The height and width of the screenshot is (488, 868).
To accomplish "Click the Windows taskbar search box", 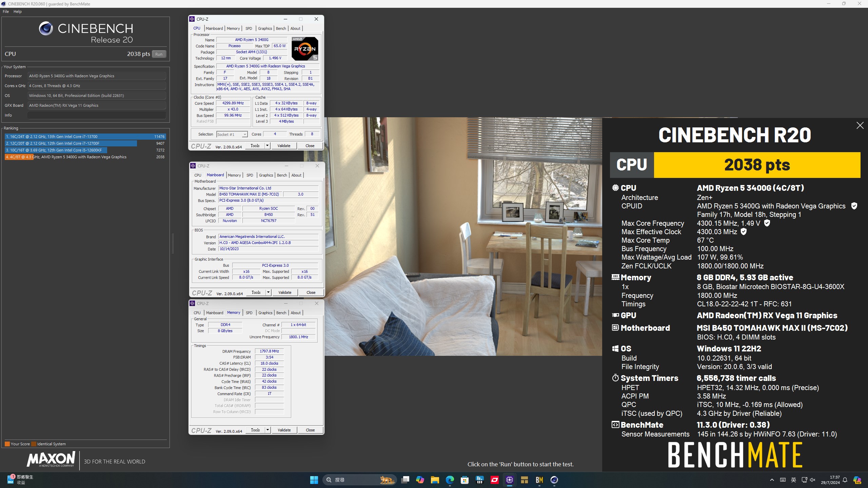I will 359,480.
